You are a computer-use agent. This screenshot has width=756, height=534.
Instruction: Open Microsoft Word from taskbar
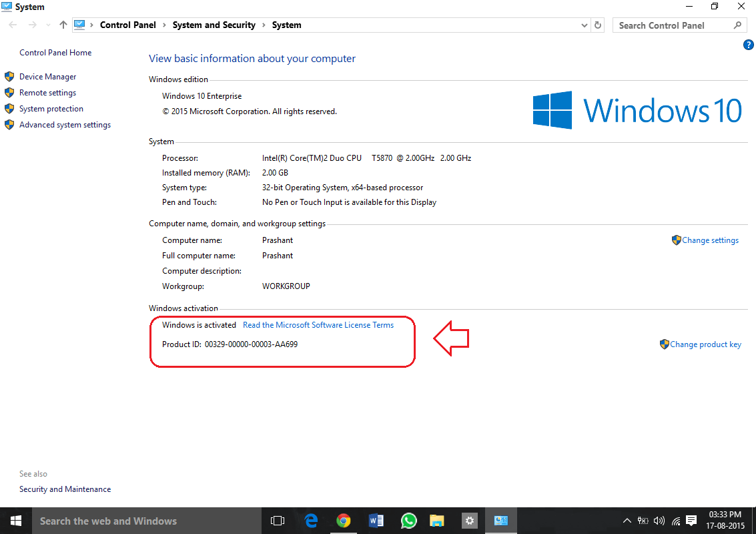pyautogui.click(x=376, y=521)
